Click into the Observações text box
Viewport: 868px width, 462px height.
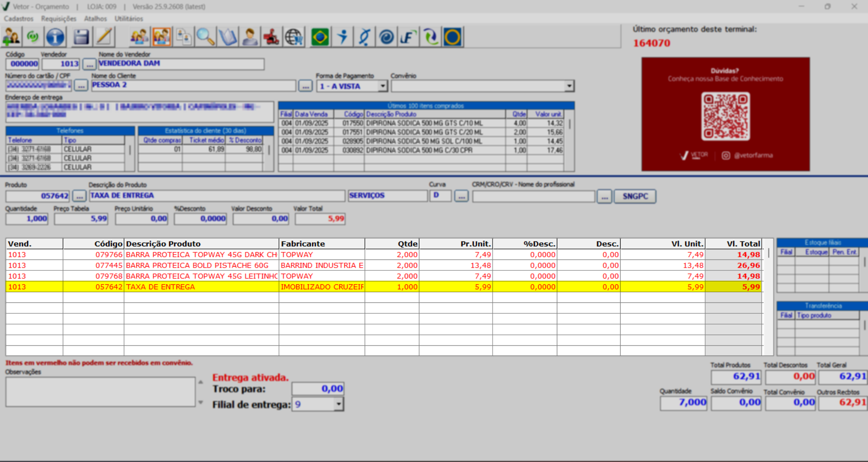pos(100,391)
